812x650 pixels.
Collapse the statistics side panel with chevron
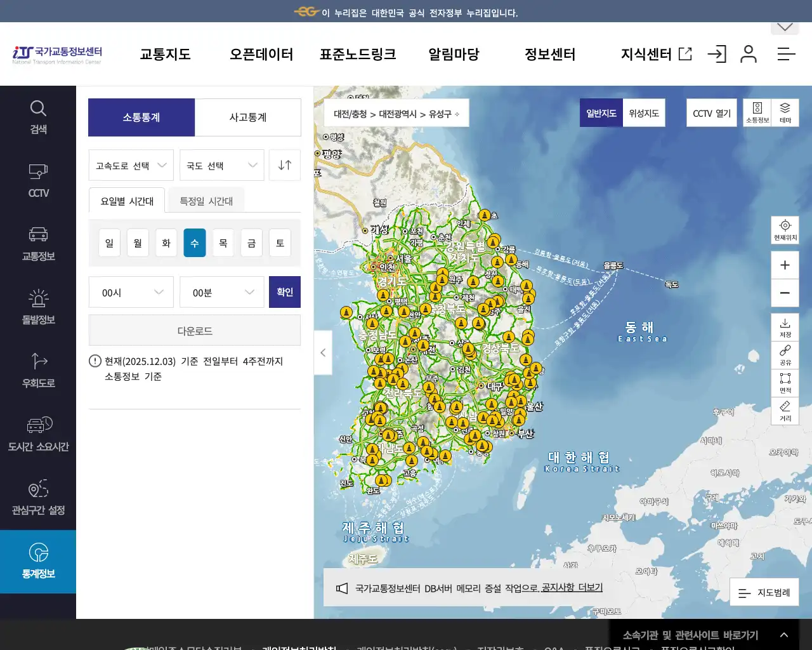click(323, 353)
